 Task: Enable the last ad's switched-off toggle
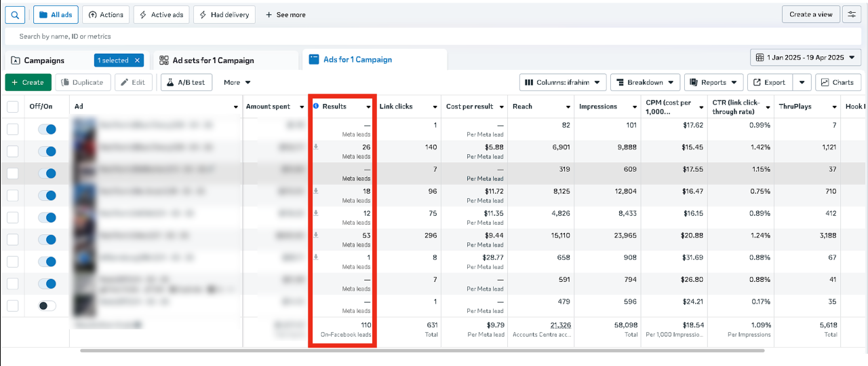click(x=47, y=306)
